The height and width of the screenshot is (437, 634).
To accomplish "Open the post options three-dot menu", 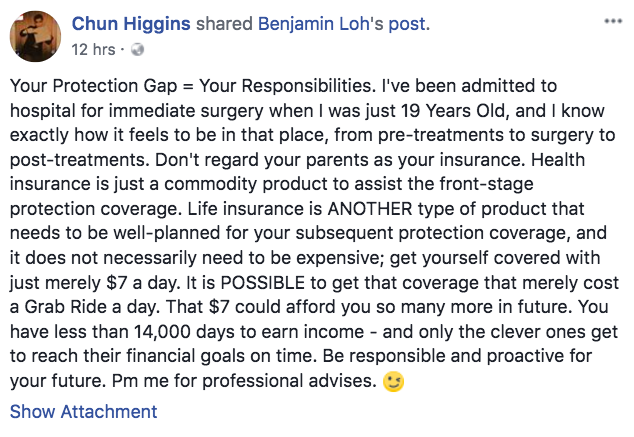I will (x=613, y=21).
